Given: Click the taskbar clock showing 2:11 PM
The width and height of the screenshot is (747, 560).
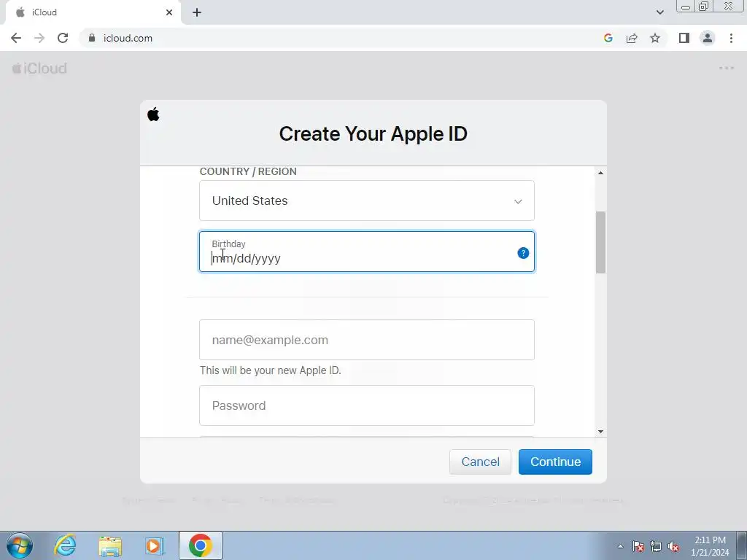Looking at the screenshot, I should point(710,546).
